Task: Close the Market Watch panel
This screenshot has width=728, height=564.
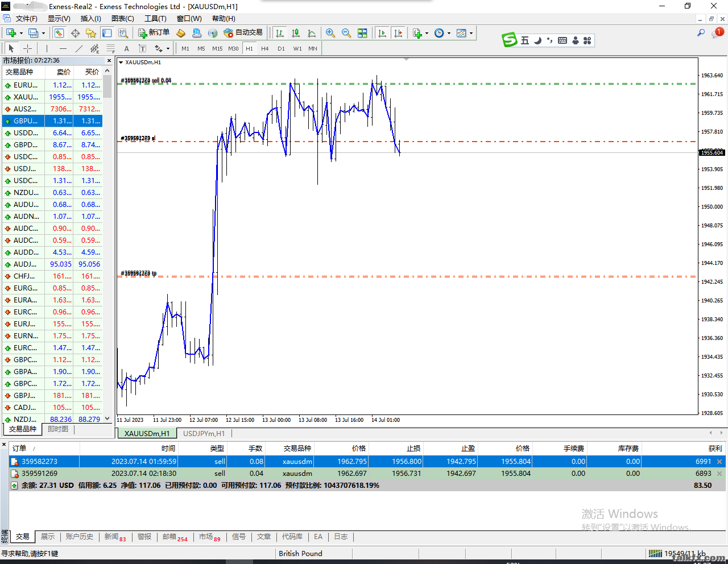Action: click(x=109, y=60)
